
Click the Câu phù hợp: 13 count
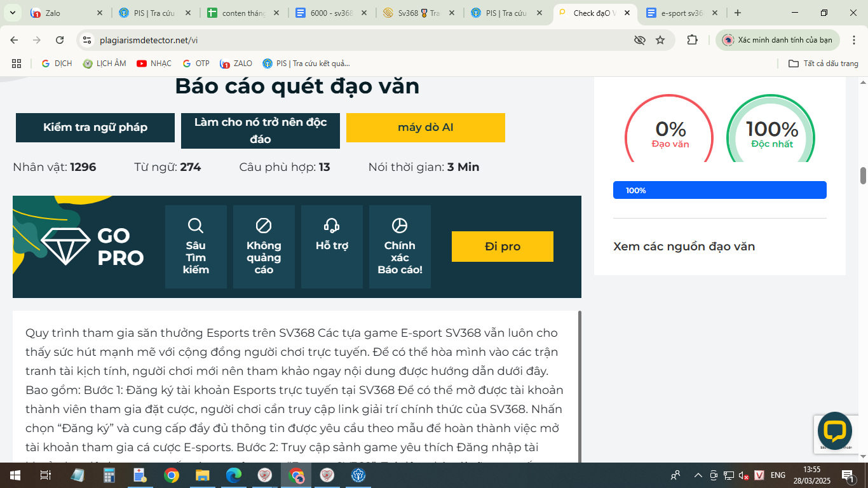tap(285, 167)
